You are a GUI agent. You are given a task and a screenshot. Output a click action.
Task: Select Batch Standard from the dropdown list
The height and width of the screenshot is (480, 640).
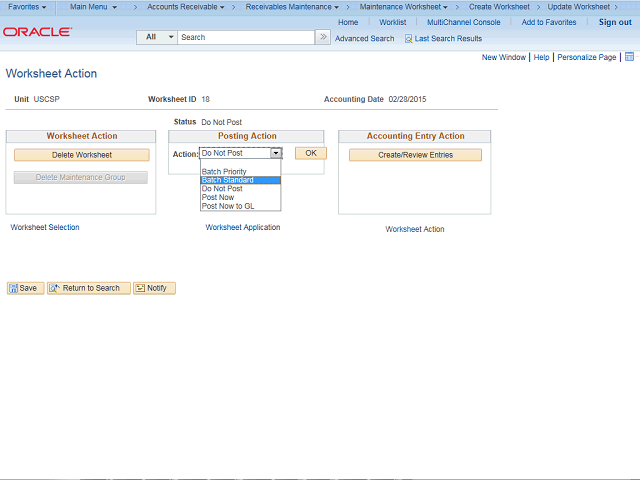(240, 180)
